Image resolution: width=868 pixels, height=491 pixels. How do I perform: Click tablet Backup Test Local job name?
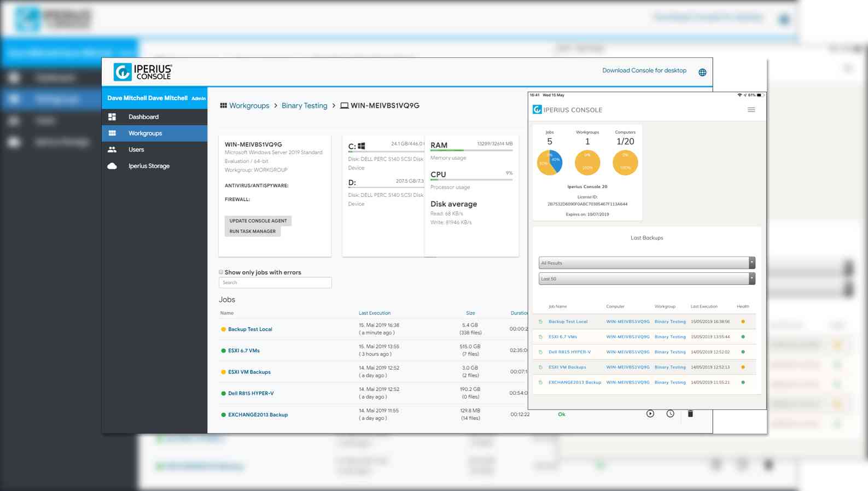point(568,322)
